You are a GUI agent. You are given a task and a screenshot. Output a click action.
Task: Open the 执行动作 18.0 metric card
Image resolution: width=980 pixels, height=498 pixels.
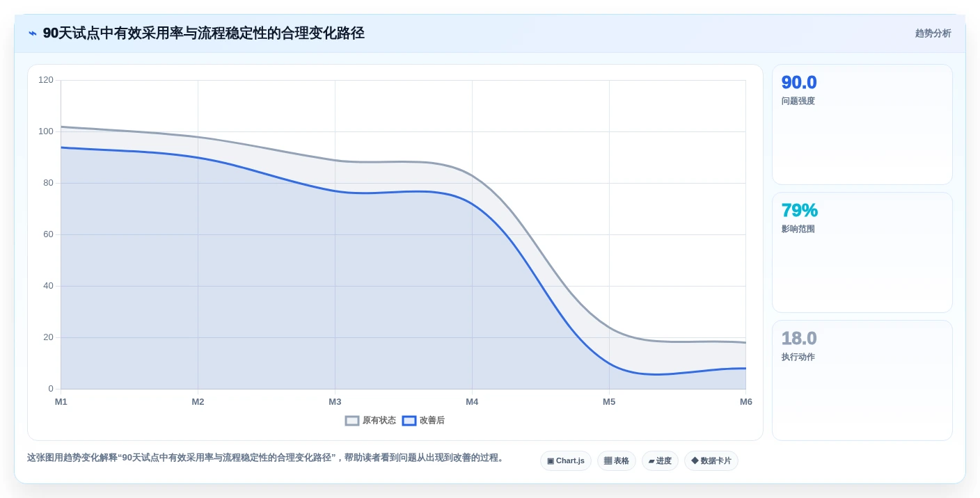862,380
